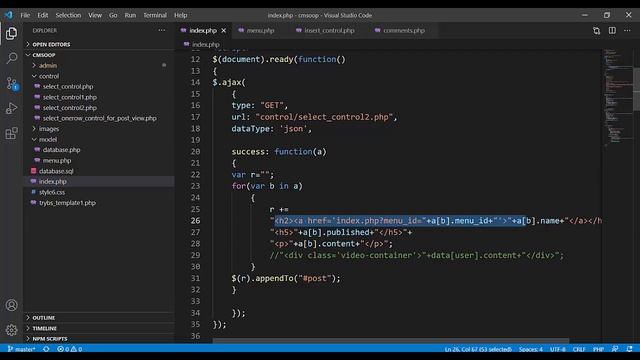Change CRLF line ending
640x360 pixels.
tap(579, 349)
